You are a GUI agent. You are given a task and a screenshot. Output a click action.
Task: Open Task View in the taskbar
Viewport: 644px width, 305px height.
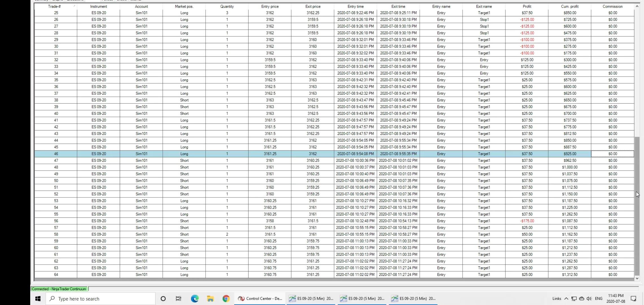pos(179,299)
